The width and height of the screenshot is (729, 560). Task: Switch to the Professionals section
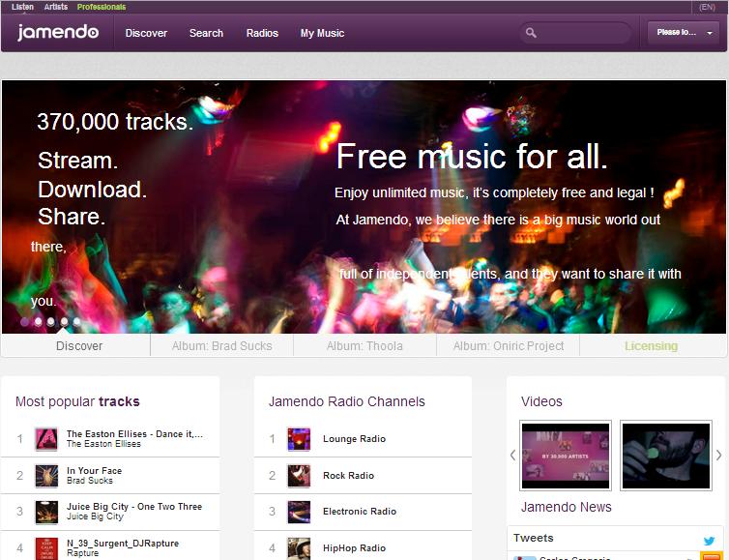tap(102, 7)
